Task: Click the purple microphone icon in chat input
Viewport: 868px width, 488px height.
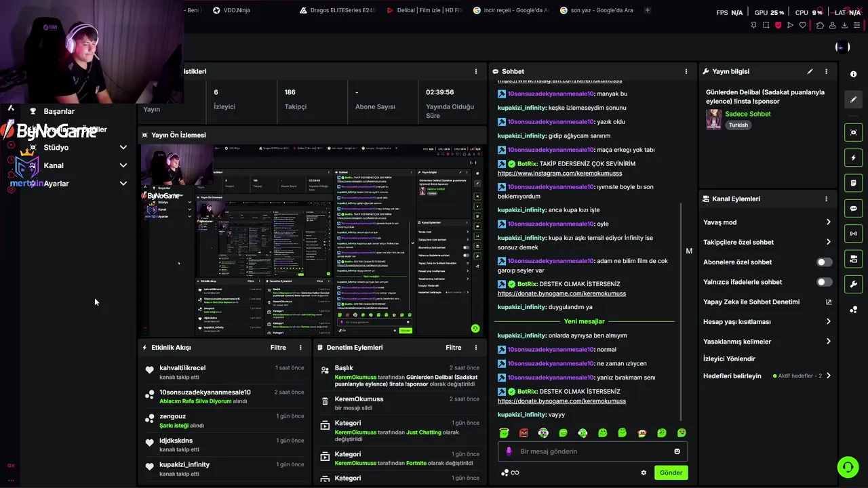Action: pos(509,451)
